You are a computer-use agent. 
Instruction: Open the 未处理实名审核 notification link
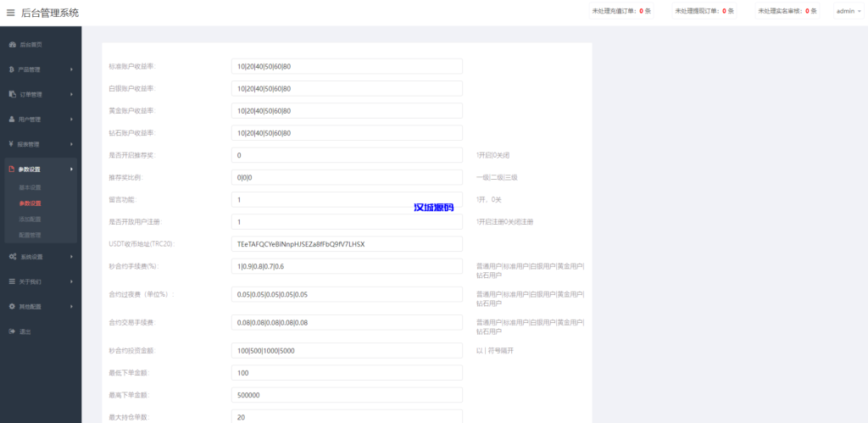coord(787,11)
